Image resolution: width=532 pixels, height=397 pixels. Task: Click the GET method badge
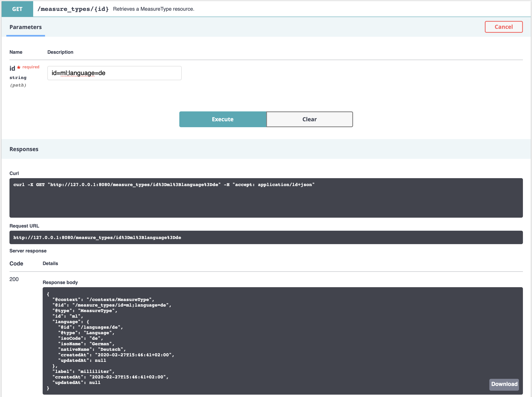click(x=17, y=9)
